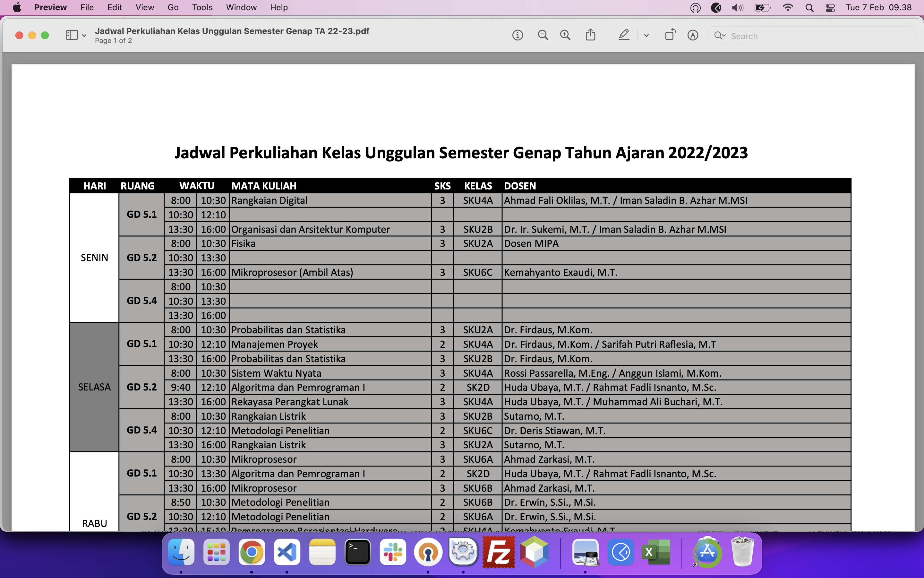Open Preview app icon in the Dock

(585, 552)
